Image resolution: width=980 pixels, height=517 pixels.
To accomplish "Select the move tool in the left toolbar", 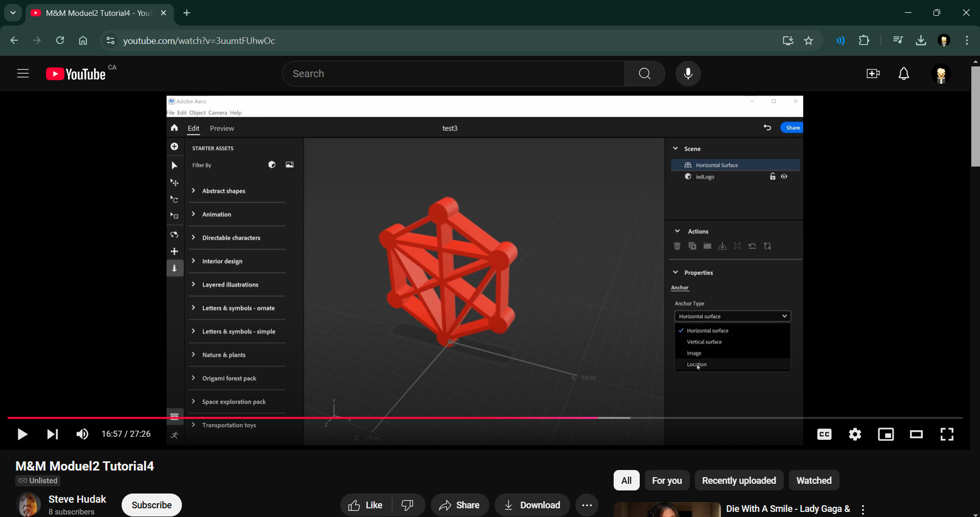I will [174, 182].
